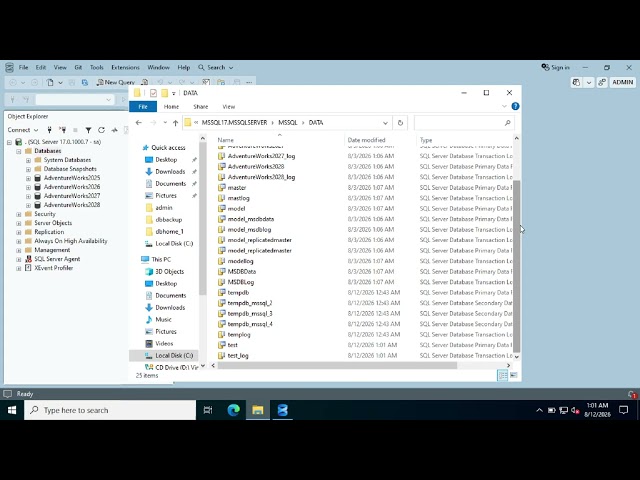640x480 pixels.
Task: Expand the Security node
Action: (x=19, y=214)
